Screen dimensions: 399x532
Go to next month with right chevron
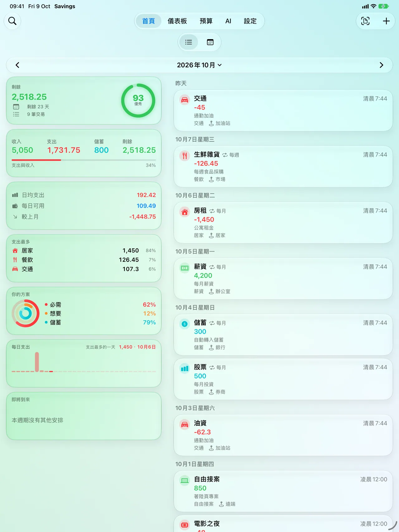381,65
